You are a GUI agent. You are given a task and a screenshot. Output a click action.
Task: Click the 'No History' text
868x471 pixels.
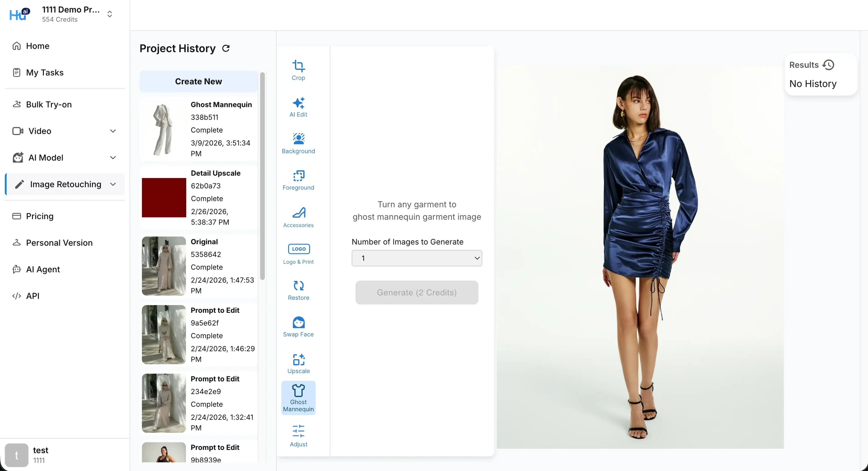click(x=813, y=84)
